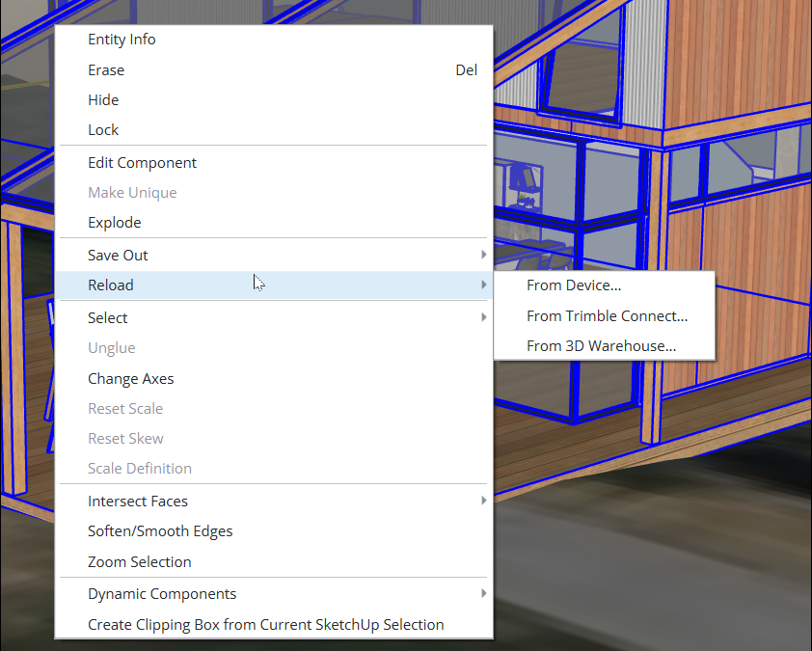The image size is (812, 651).
Task: Expand the Save Out submenu arrow
Action: click(x=483, y=255)
